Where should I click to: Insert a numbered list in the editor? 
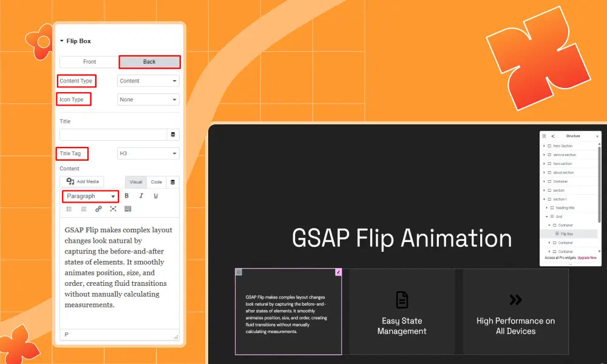[x=84, y=209]
